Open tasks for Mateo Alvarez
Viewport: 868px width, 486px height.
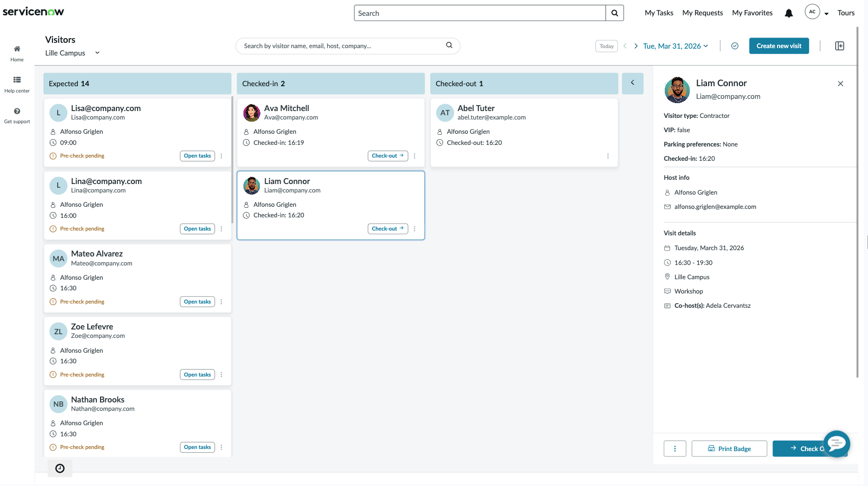tap(197, 302)
